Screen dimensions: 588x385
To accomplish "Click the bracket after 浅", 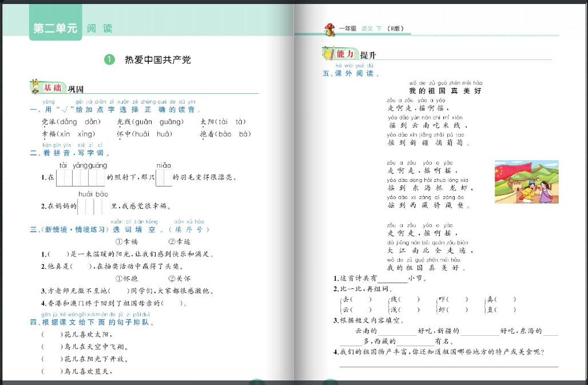I will pyautogui.click(x=409, y=309).
